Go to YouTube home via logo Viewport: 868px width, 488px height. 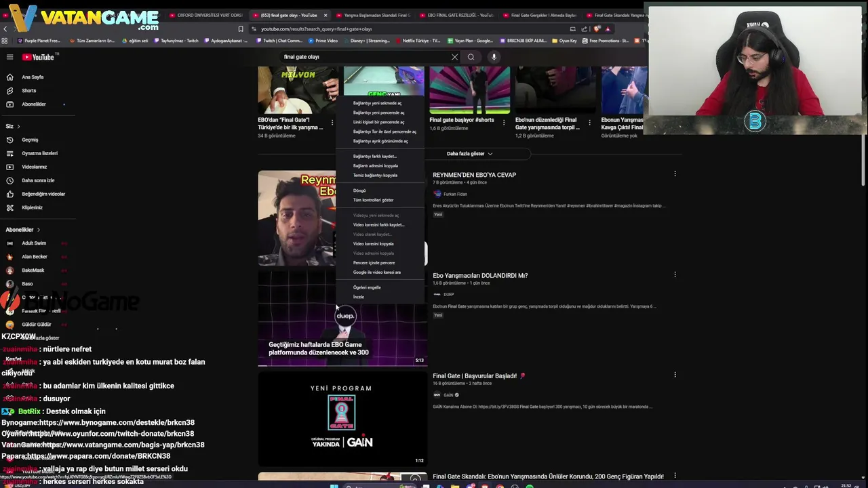point(38,57)
